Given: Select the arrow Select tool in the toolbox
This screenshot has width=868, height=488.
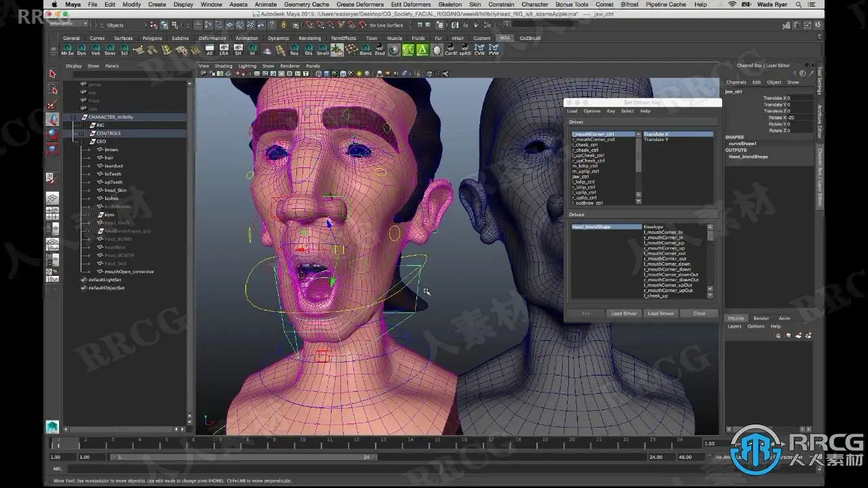Looking at the screenshot, I should (x=52, y=74).
